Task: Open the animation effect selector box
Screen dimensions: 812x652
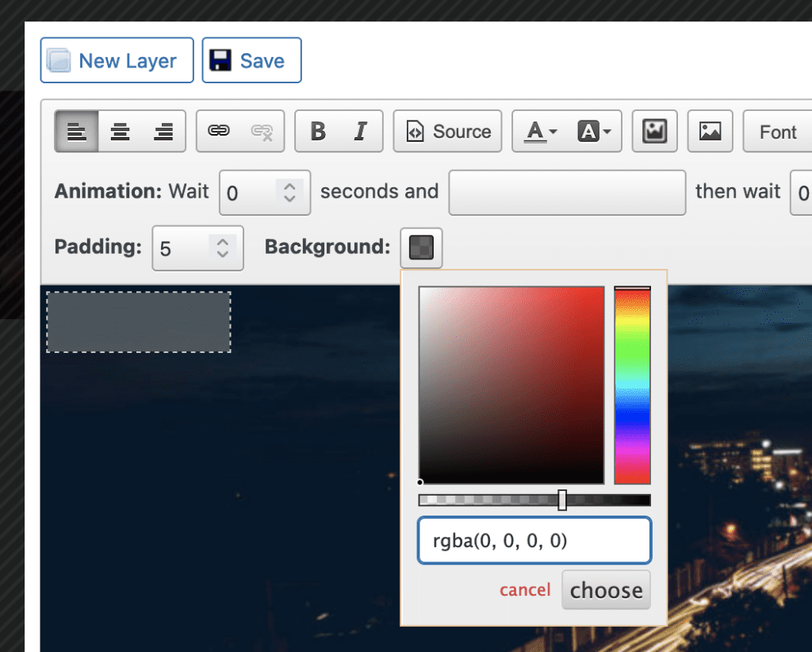Action: click(x=567, y=193)
